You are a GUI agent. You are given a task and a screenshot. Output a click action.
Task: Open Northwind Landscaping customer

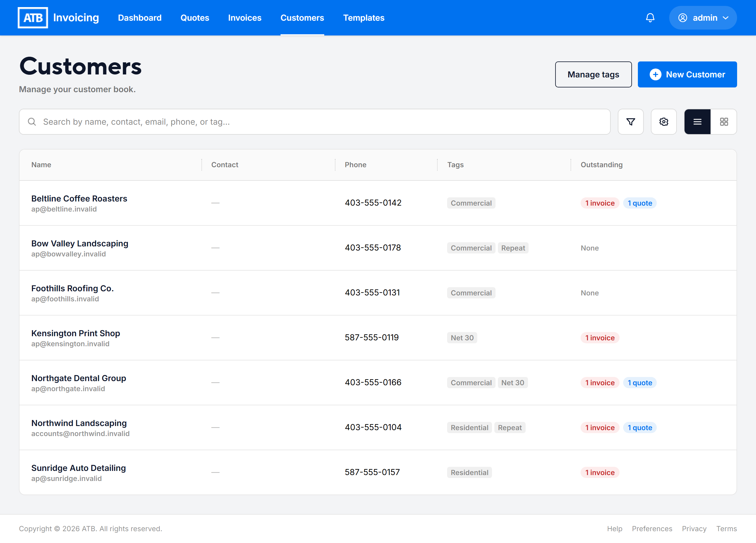[79, 423]
